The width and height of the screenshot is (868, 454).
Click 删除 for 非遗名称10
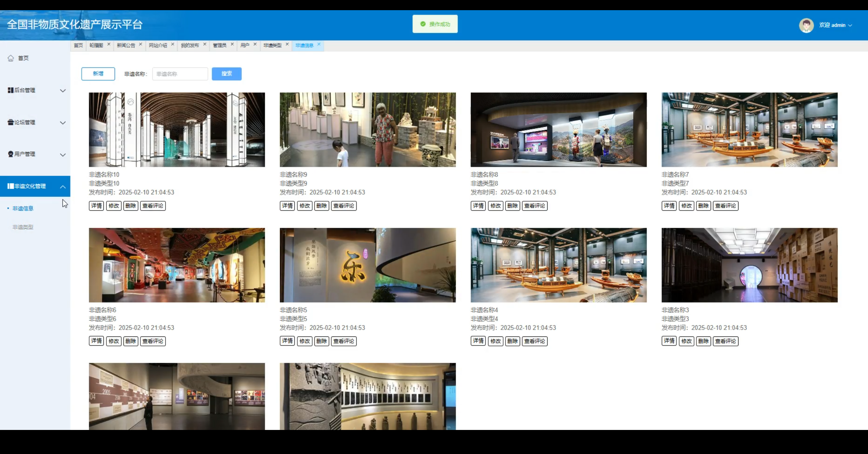(x=131, y=206)
